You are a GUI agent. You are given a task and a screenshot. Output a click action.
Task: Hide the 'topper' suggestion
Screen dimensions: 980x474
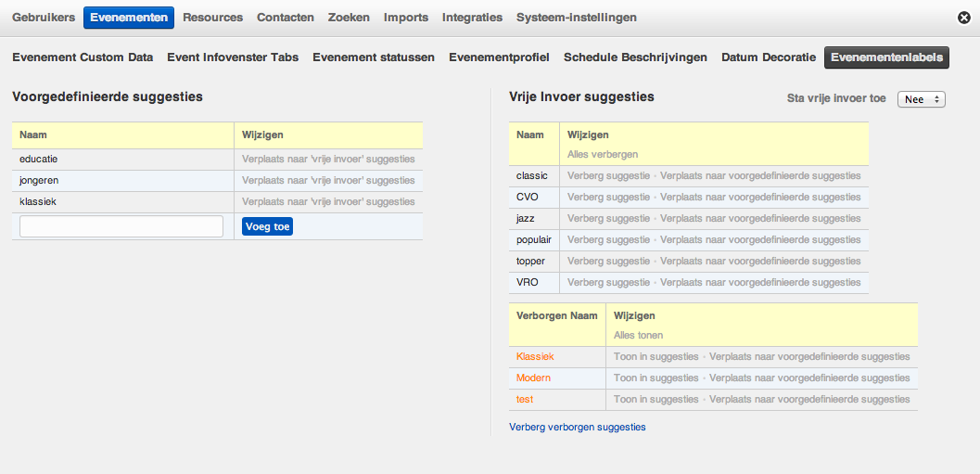tap(608, 261)
